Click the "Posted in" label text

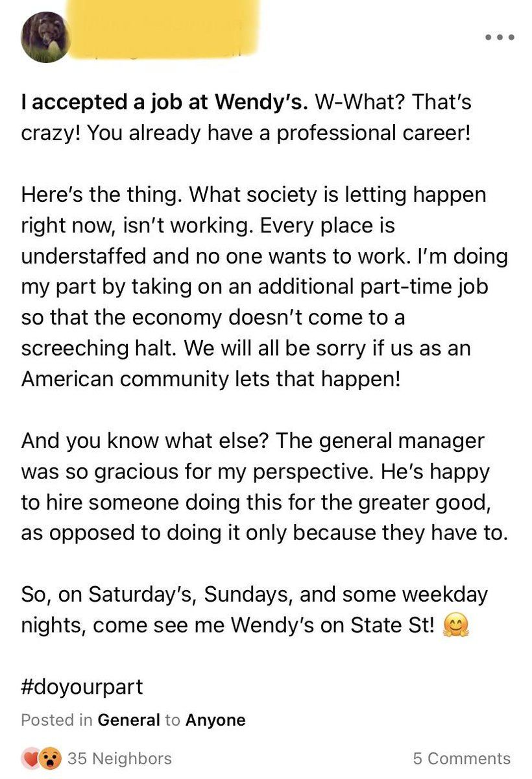57,720
